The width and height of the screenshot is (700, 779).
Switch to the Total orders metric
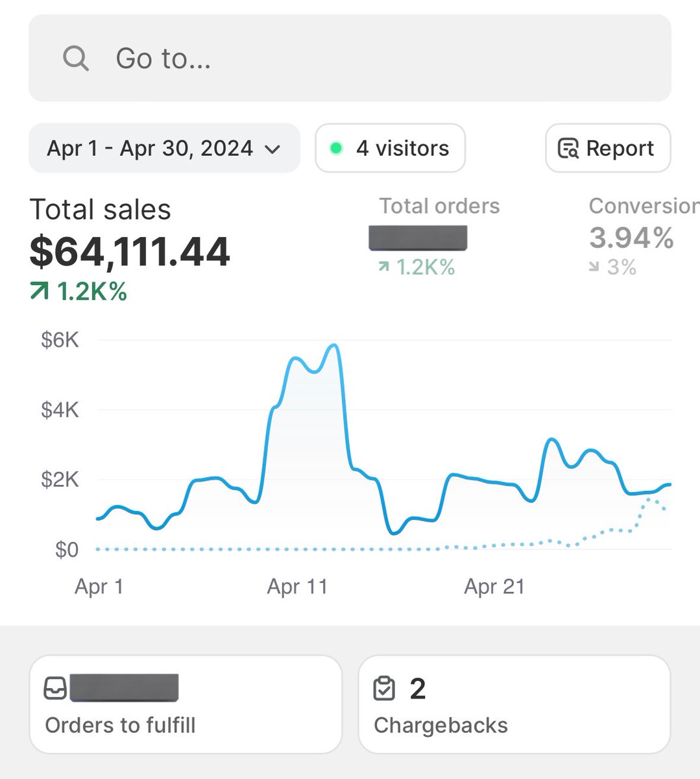point(439,236)
